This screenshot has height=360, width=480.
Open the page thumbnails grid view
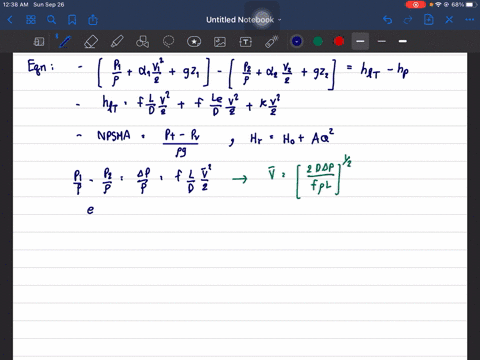pyautogui.click(x=31, y=20)
